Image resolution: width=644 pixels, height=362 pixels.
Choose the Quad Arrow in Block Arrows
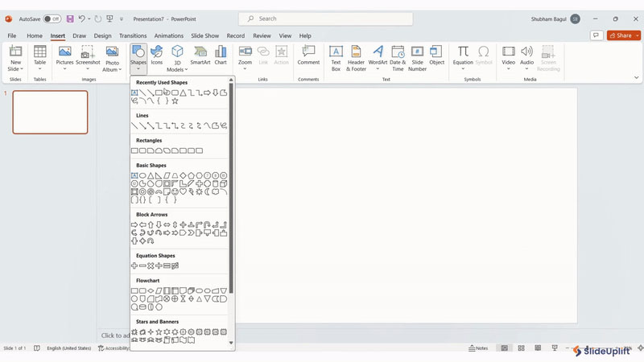pyautogui.click(x=183, y=225)
